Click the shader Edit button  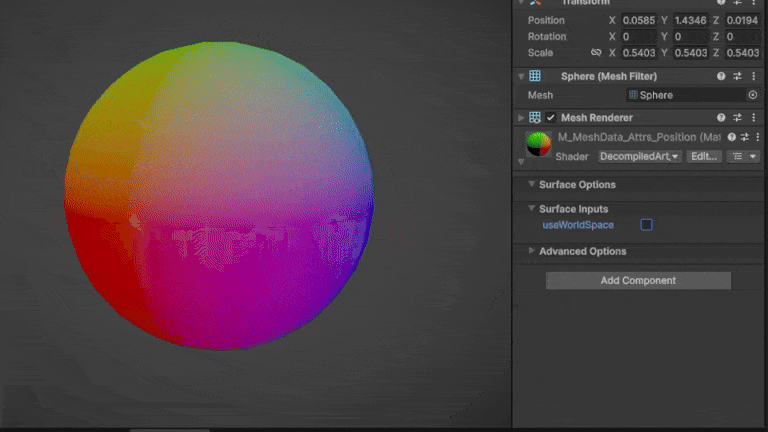pyautogui.click(x=704, y=156)
